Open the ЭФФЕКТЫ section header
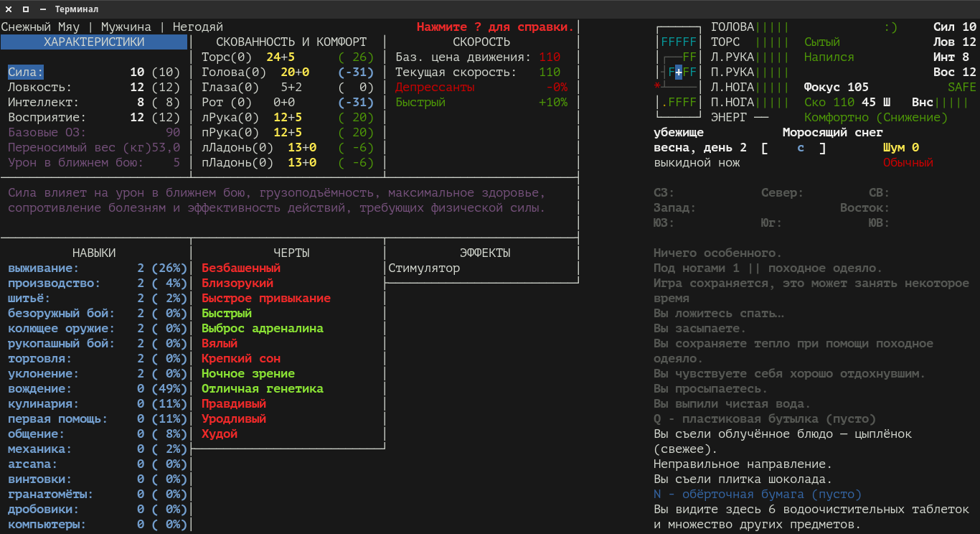 coord(485,253)
